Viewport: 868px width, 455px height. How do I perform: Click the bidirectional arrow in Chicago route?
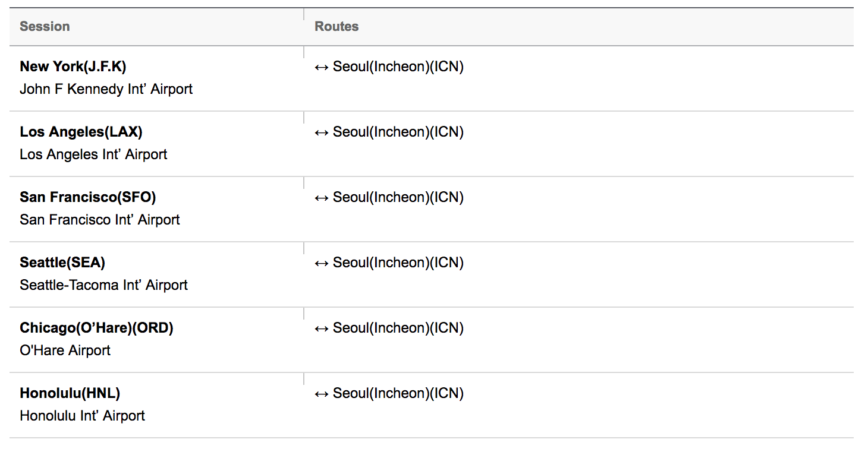(x=322, y=328)
